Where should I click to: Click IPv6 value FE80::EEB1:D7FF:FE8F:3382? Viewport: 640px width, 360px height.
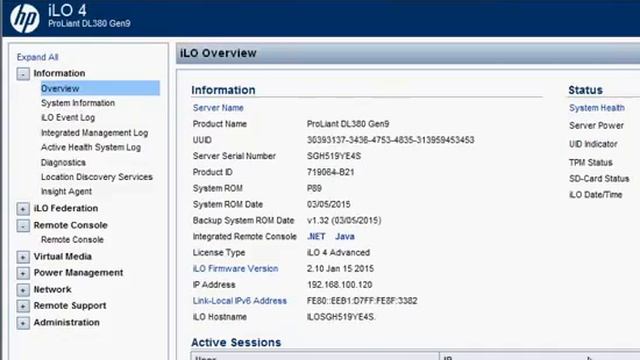[x=362, y=301]
